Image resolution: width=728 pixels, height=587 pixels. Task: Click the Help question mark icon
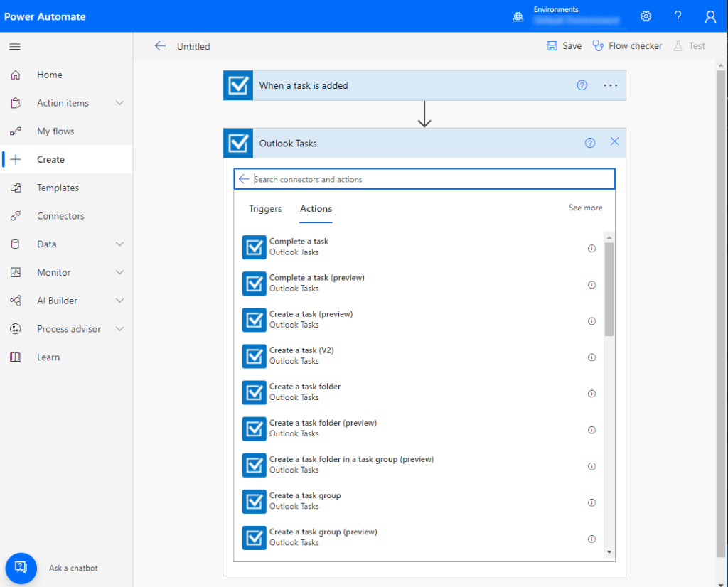point(678,16)
